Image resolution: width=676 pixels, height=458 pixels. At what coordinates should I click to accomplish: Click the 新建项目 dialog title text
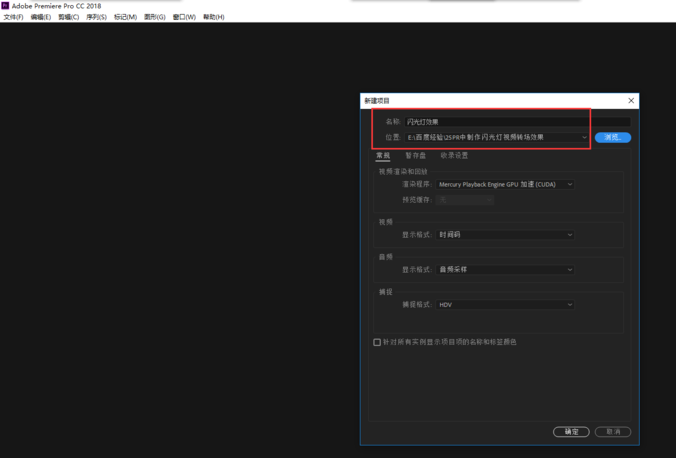(377, 100)
